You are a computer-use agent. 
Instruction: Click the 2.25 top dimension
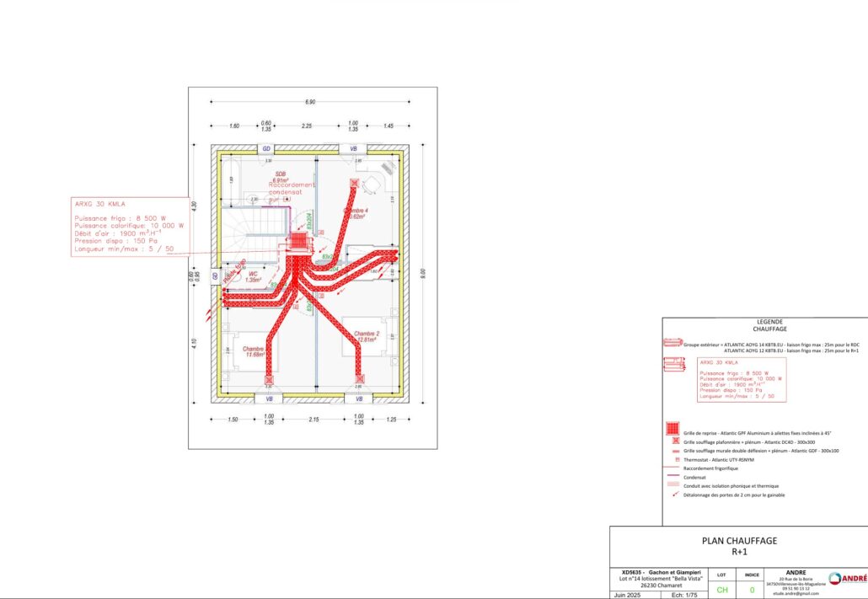click(x=307, y=126)
